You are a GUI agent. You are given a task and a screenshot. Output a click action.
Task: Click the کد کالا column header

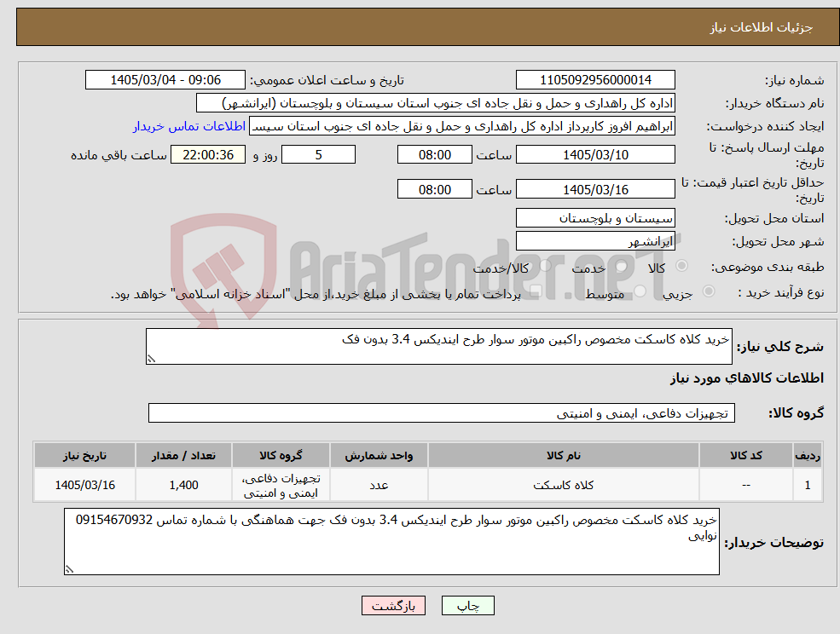[745, 455]
